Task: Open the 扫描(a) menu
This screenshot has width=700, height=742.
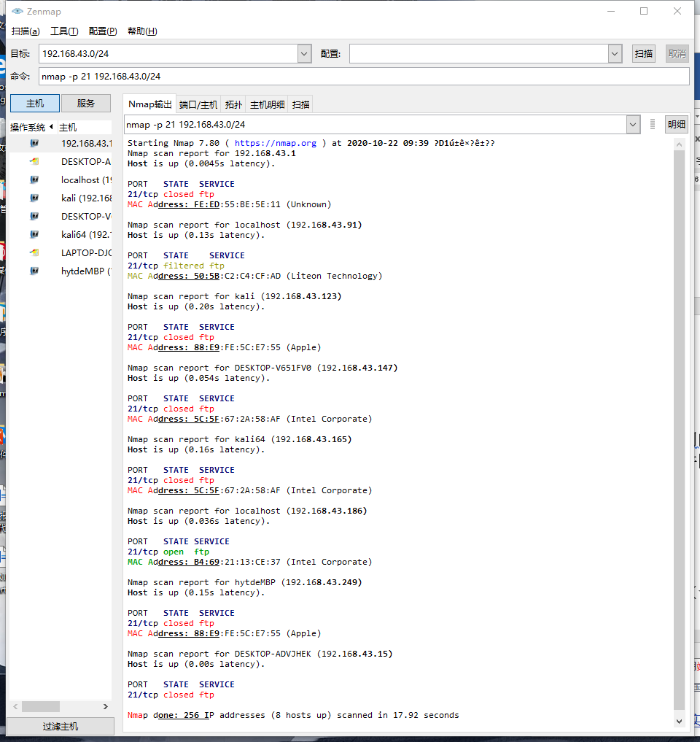Action: (26, 31)
